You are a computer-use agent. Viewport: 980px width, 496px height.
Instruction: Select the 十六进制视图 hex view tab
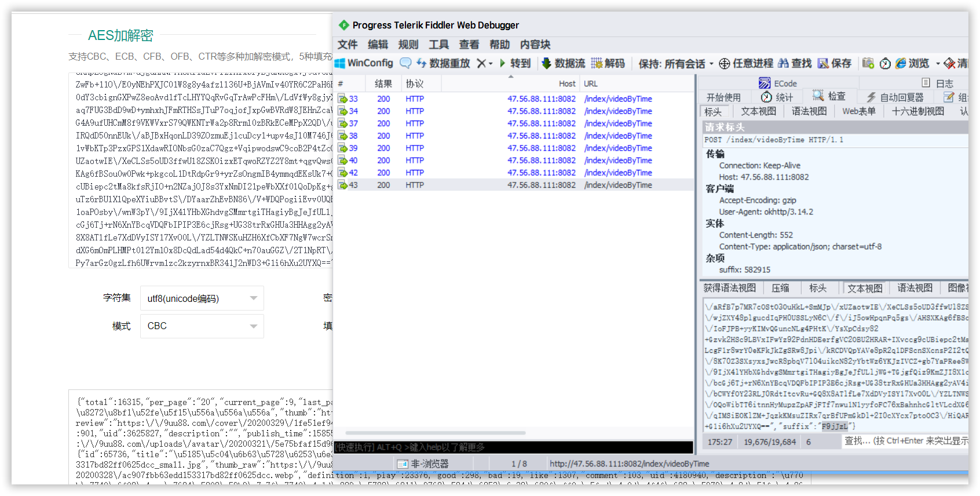click(x=918, y=111)
